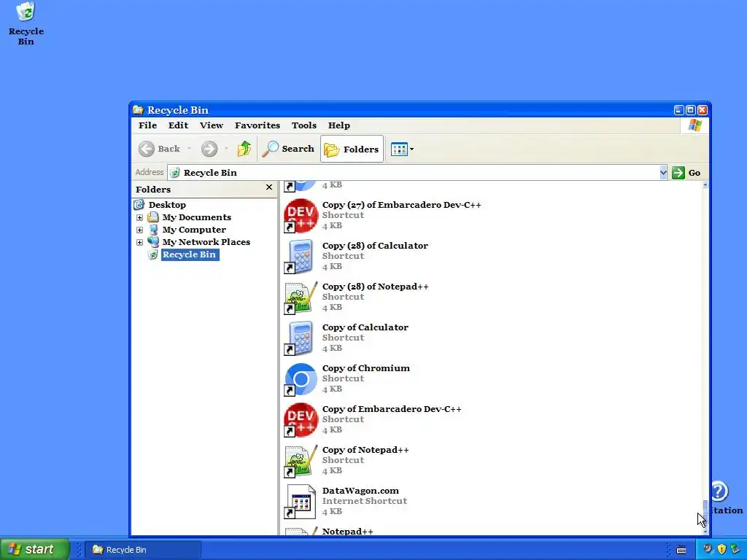Go up one folder level
The image size is (747, 560).
point(244,149)
